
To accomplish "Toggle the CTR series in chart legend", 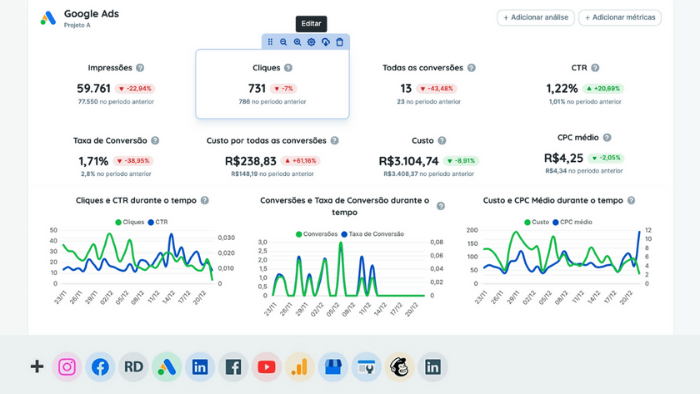I will click(x=158, y=222).
